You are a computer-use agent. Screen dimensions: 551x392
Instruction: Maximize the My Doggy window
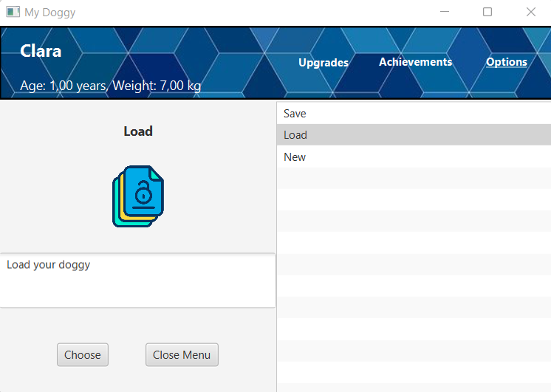pyautogui.click(x=487, y=12)
